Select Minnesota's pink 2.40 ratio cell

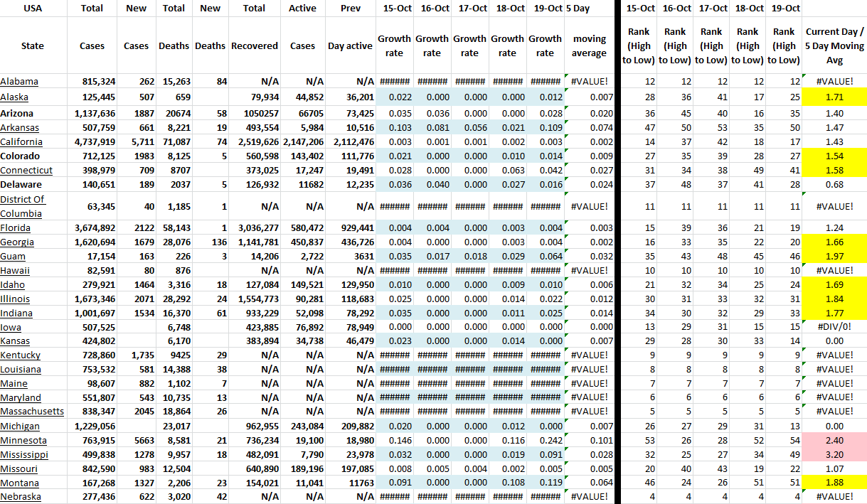pos(834,440)
